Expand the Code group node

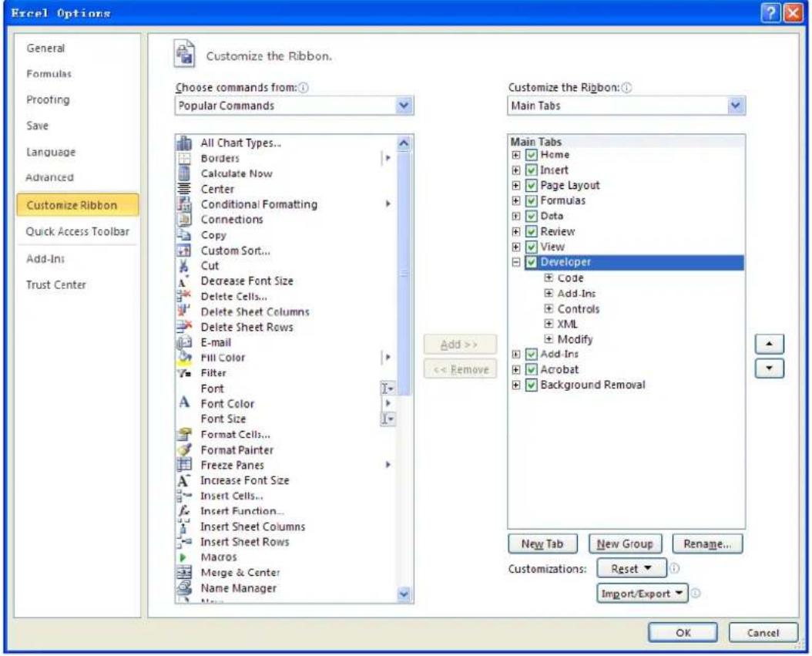coord(549,278)
